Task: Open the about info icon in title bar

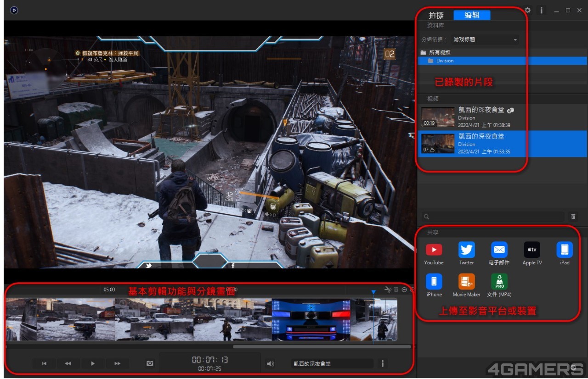Action: click(x=542, y=10)
